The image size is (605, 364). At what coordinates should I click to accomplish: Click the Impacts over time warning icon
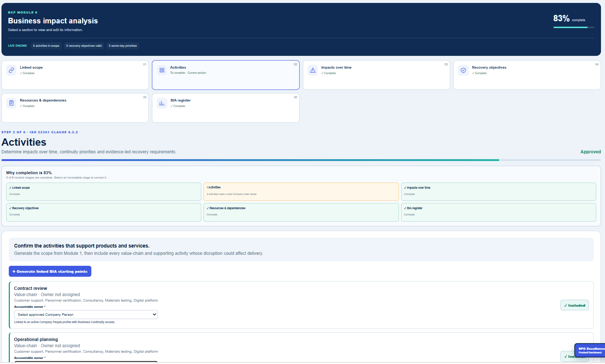313,70
